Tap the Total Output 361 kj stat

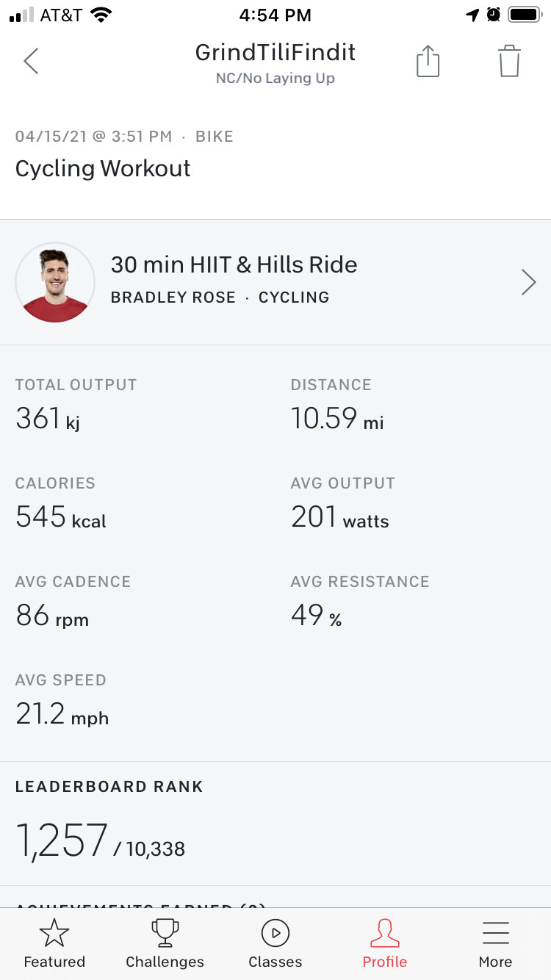[x=48, y=419]
